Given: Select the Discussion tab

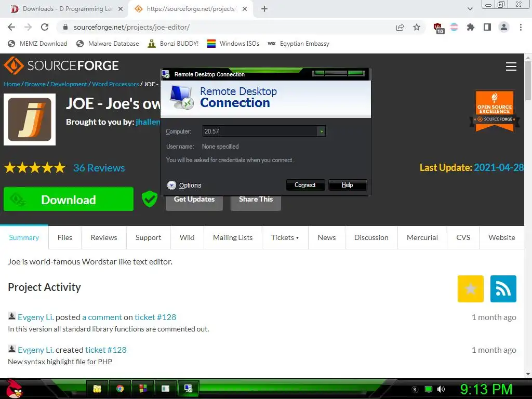Looking at the screenshot, I should (371, 237).
